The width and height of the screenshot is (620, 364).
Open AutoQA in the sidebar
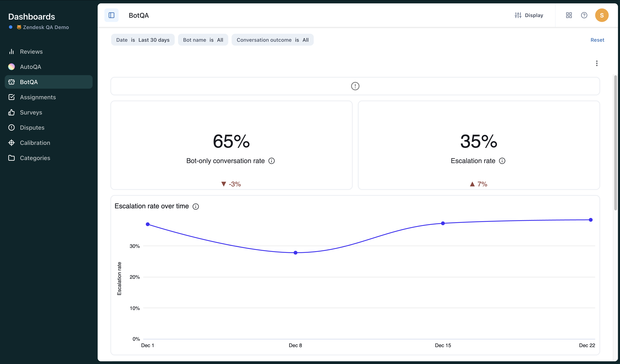click(31, 67)
